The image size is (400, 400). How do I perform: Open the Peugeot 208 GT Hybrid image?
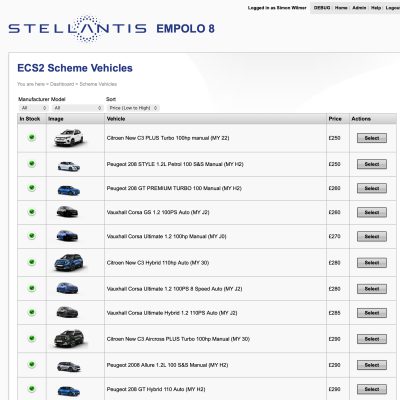[x=69, y=391]
